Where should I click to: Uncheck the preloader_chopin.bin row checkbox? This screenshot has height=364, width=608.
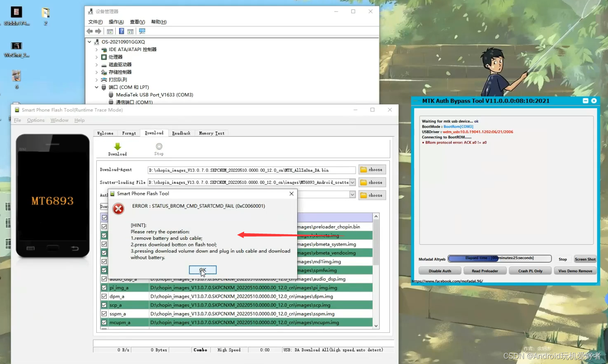(x=104, y=227)
